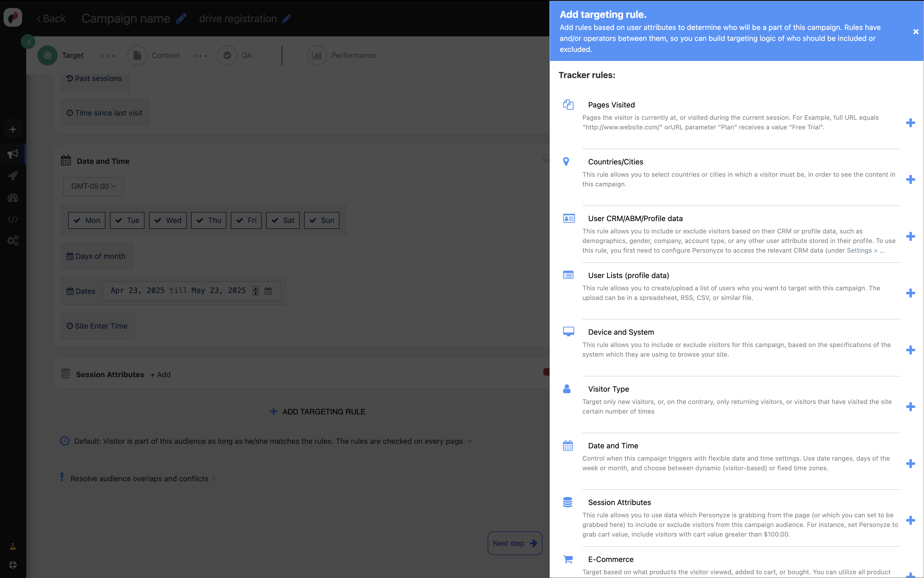Add Visitor Type rule with plus

click(x=910, y=406)
